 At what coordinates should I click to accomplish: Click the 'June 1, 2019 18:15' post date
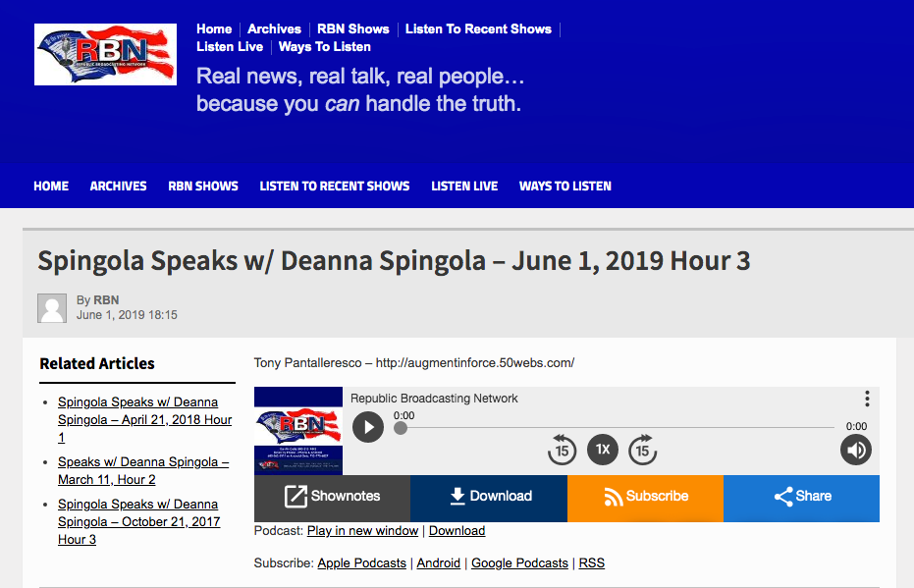[x=127, y=315]
